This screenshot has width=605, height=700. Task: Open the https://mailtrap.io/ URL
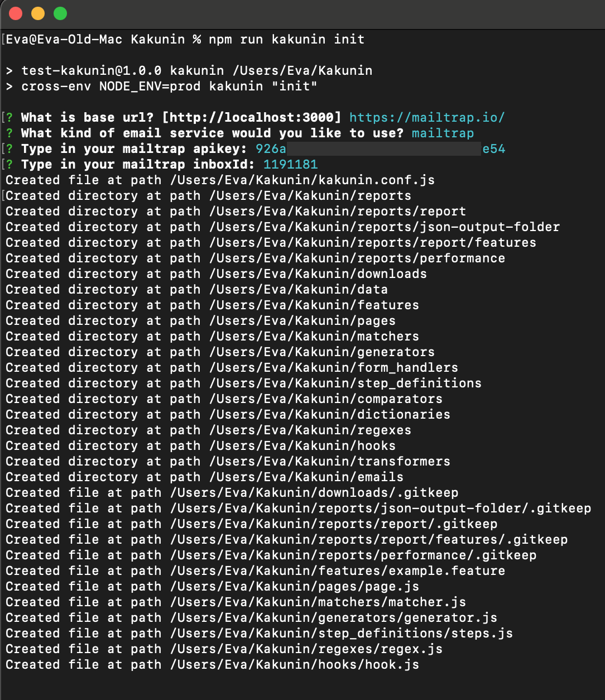427,118
